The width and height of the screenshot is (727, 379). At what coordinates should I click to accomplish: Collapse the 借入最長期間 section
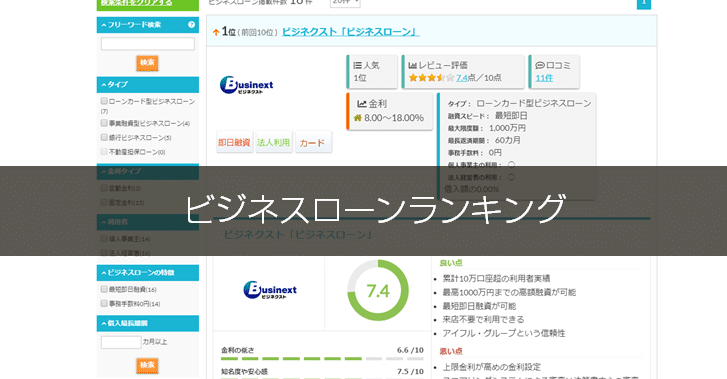tap(147, 323)
